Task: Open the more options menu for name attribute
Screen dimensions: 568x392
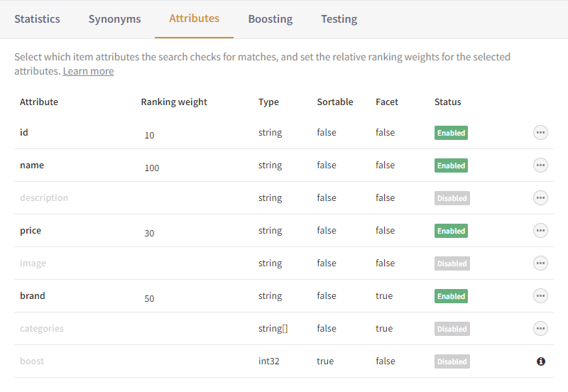Action: click(x=540, y=165)
